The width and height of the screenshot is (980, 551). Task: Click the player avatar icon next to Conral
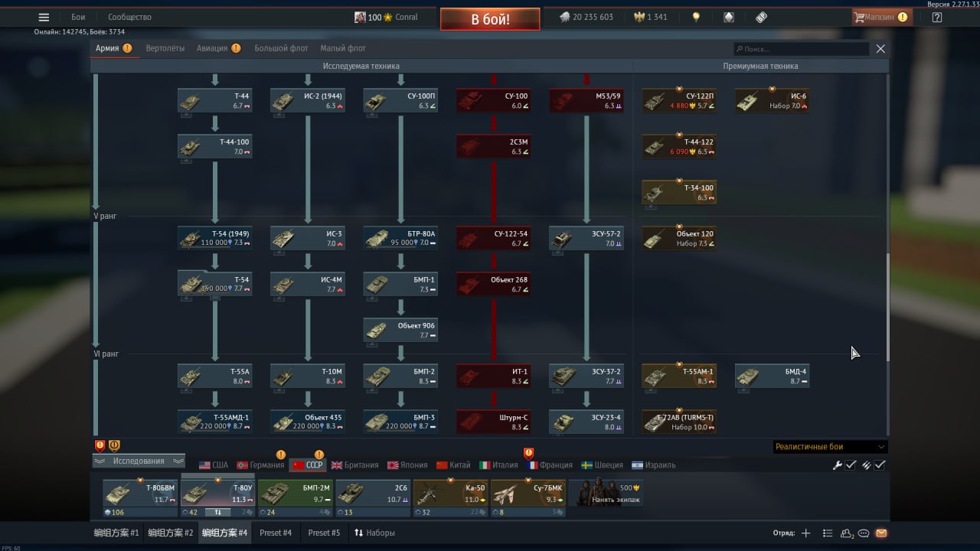pos(360,17)
